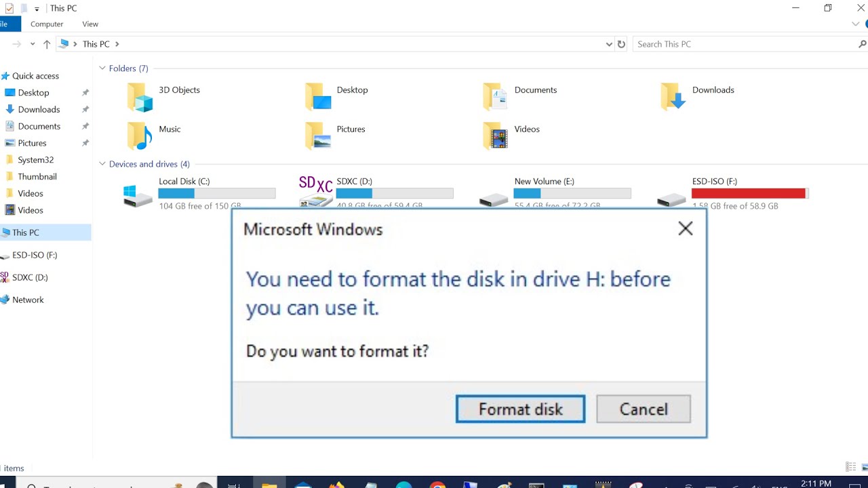Open the Downloads folder icon in Folders
This screenshot has height=488, width=868.
[673, 97]
